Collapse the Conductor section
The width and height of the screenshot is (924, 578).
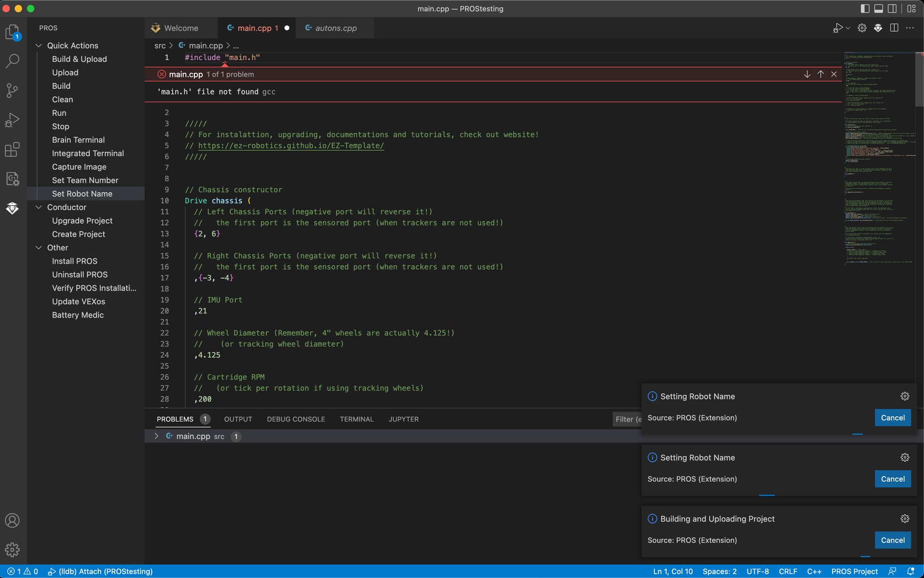38,207
